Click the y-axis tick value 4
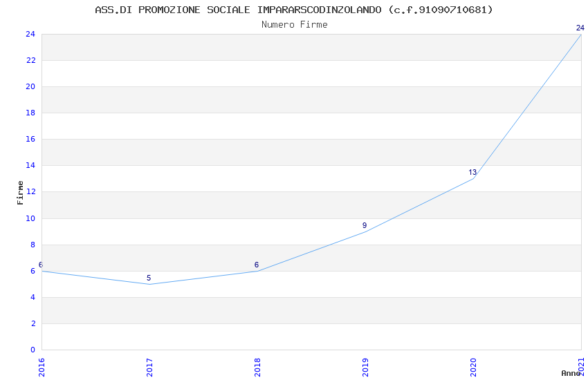The image size is (588, 380). (33, 297)
